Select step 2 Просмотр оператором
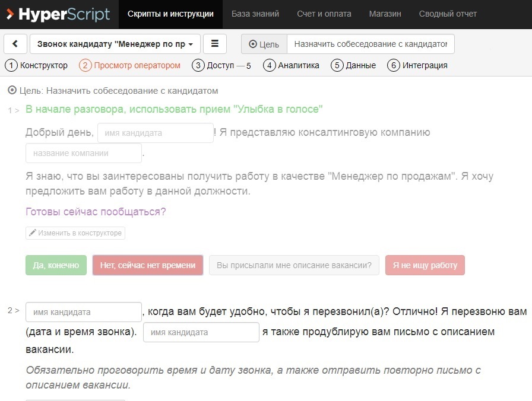 click(x=129, y=65)
